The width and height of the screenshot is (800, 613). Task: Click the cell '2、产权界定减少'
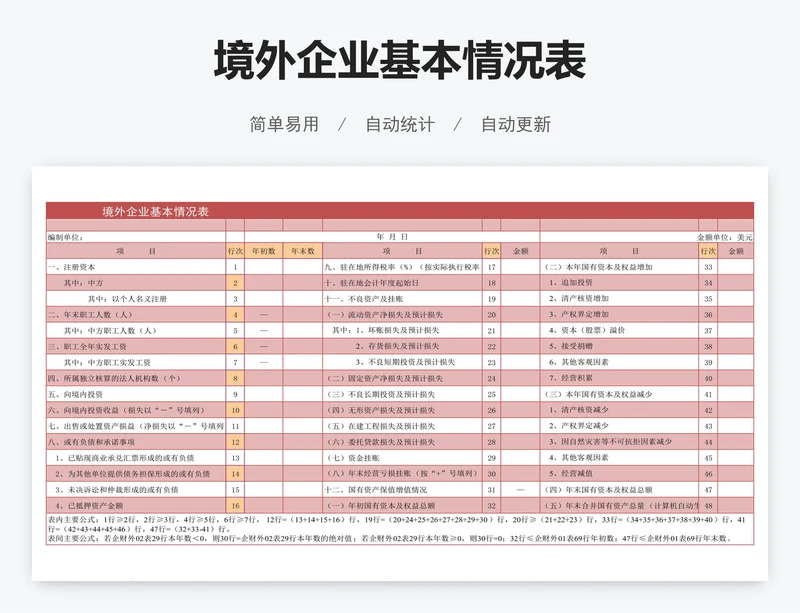click(x=619, y=426)
